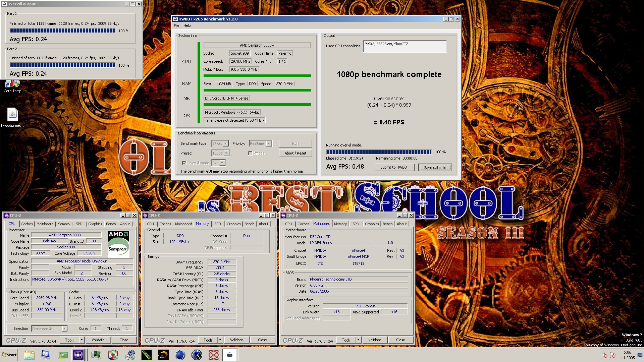The image size is (644, 362).
Task: Click the CPU-Z taskbar icon
Action: tap(78, 355)
